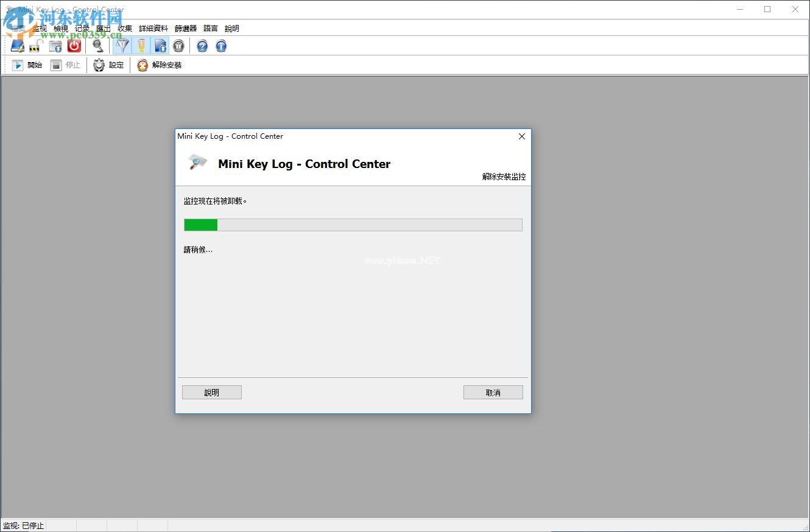Click the '监控现在将被卸载。' message text
Image resolution: width=810 pixels, height=532 pixels.
(x=216, y=201)
